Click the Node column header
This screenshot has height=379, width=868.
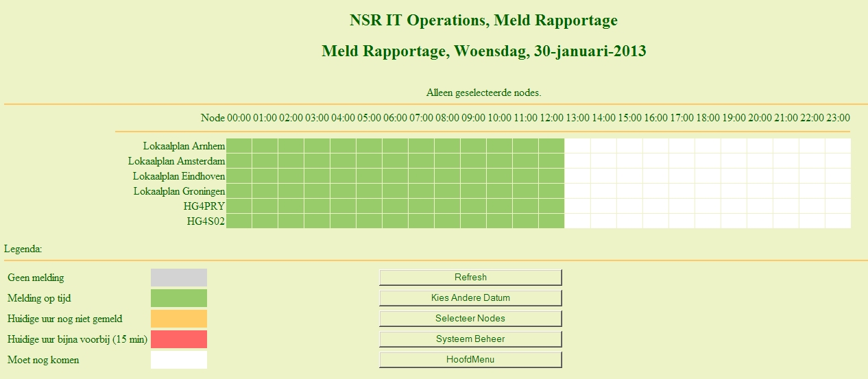(213, 118)
